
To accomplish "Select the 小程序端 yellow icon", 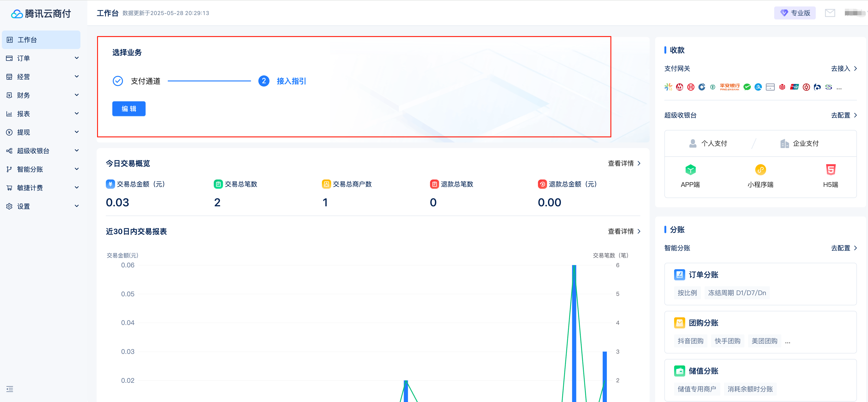I will point(761,170).
